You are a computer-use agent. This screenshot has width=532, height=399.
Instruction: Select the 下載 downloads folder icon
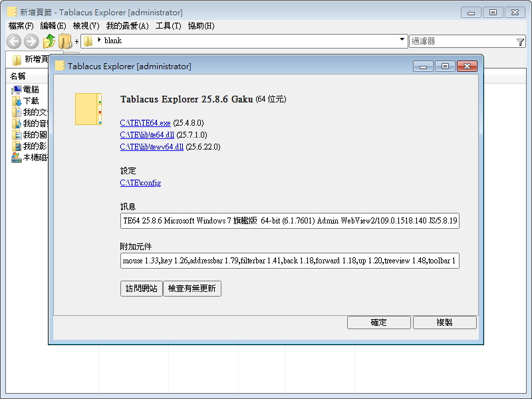pos(16,101)
